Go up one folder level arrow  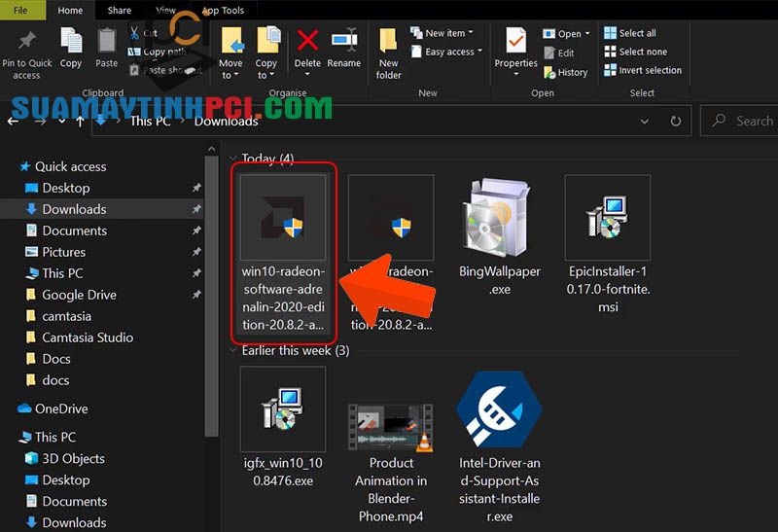pyautogui.click(x=80, y=122)
